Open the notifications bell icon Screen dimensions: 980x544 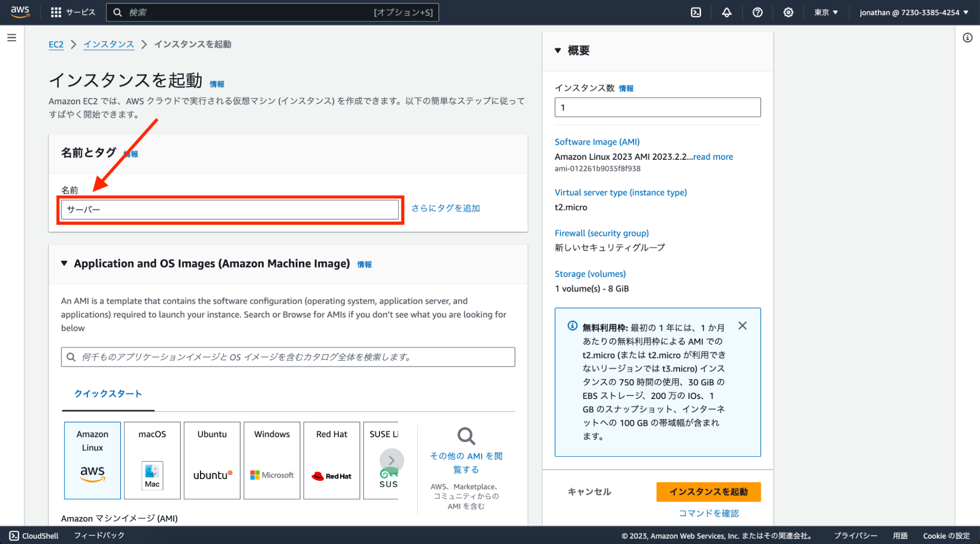[x=727, y=12]
